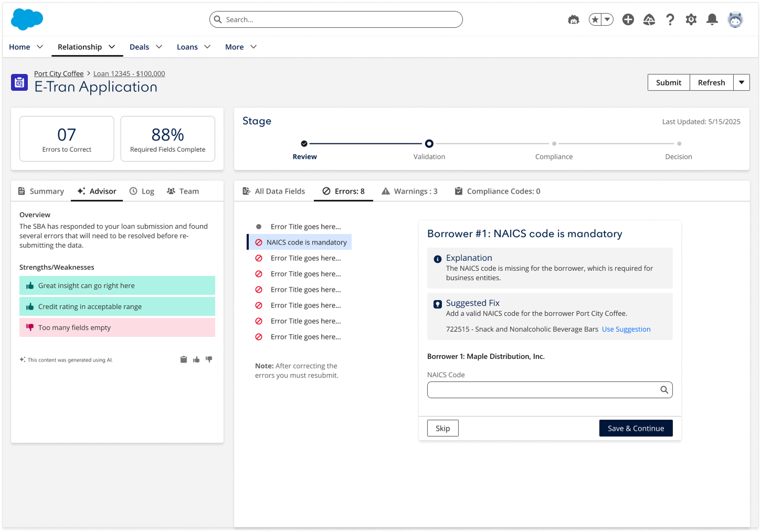Copy AI content with clipboard icon
Viewport: 761px width, 532px height.
tap(184, 359)
